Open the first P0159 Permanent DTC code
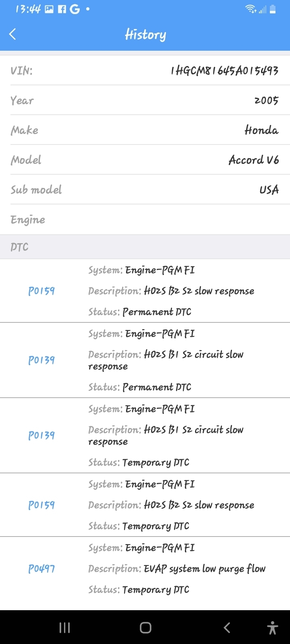 (41, 291)
